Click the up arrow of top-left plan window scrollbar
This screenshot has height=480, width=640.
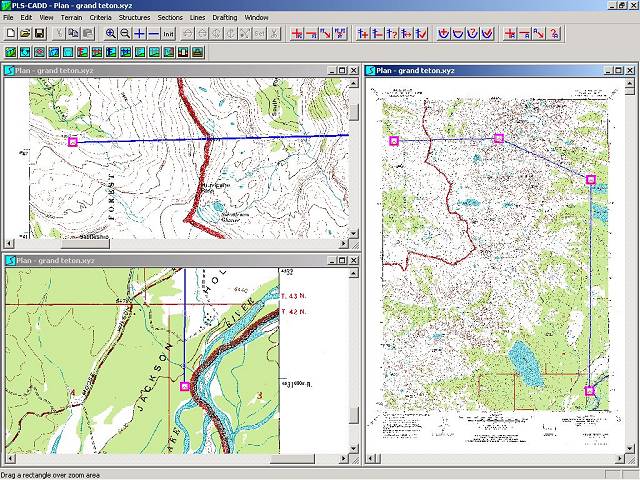(x=353, y=83)
